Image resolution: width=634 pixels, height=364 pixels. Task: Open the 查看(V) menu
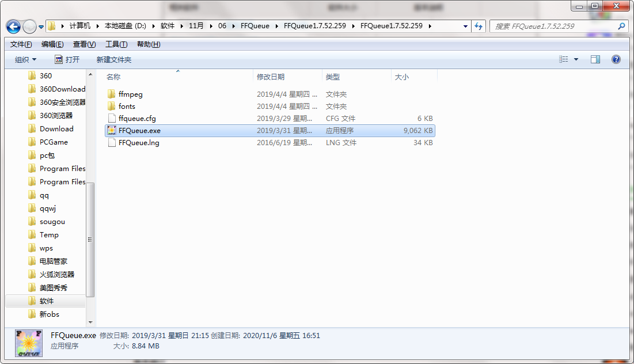click(x=84, y=44)
